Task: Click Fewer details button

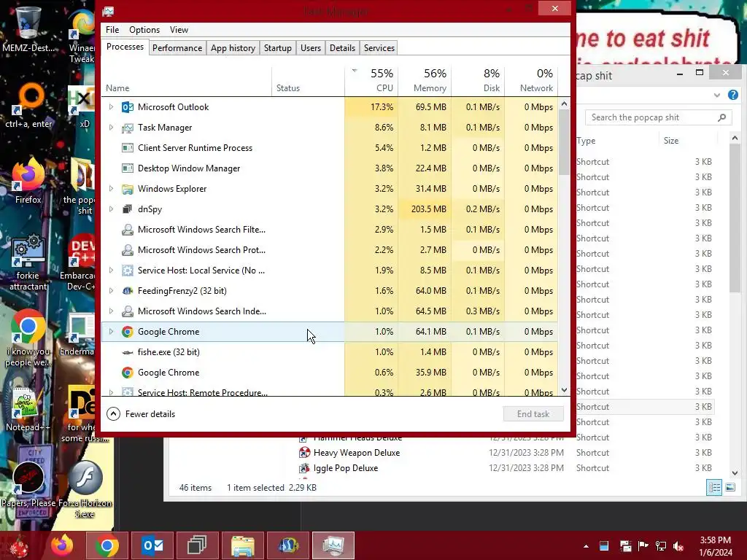Action: tap(141, 414)
